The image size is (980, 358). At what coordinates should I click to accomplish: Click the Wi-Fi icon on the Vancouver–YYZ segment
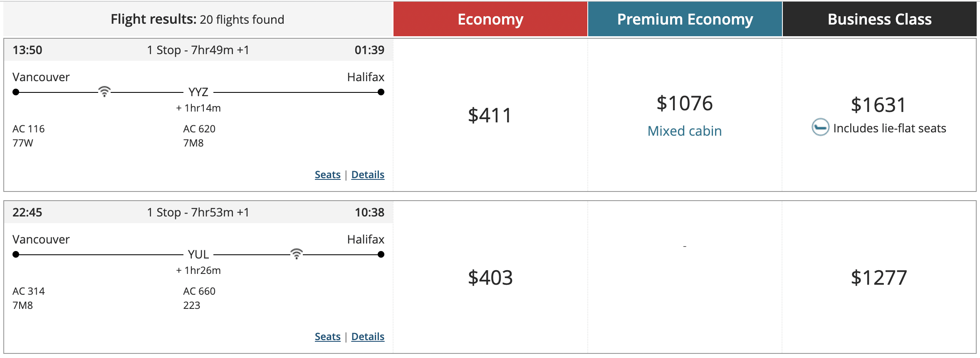[104, 91]
